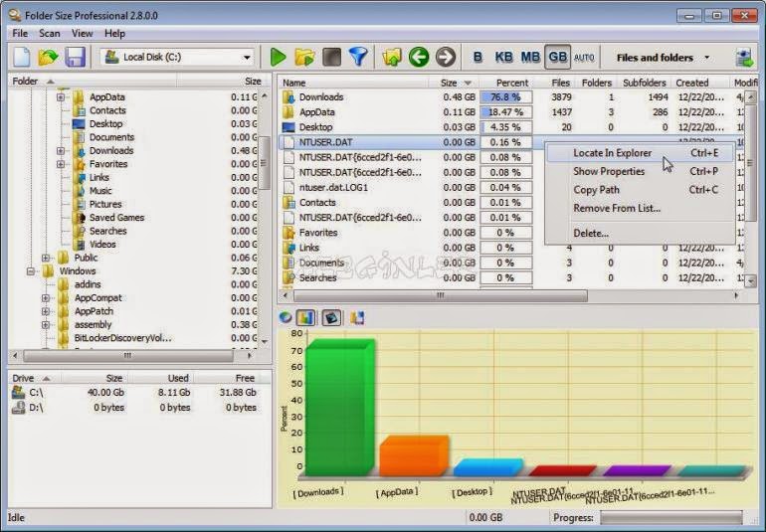Save scan using the floppy disk icon
Viewport: 766px width, 532px height.
point(75,57)
